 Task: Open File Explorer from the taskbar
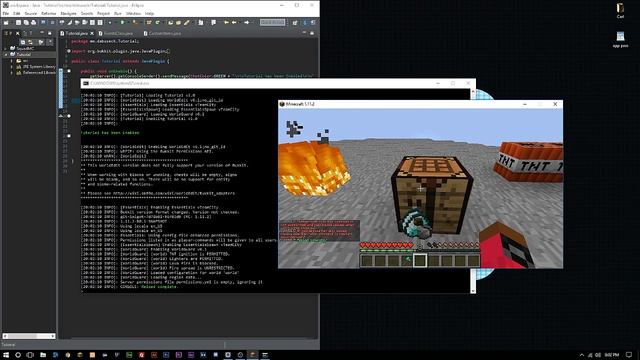point(43,355)
